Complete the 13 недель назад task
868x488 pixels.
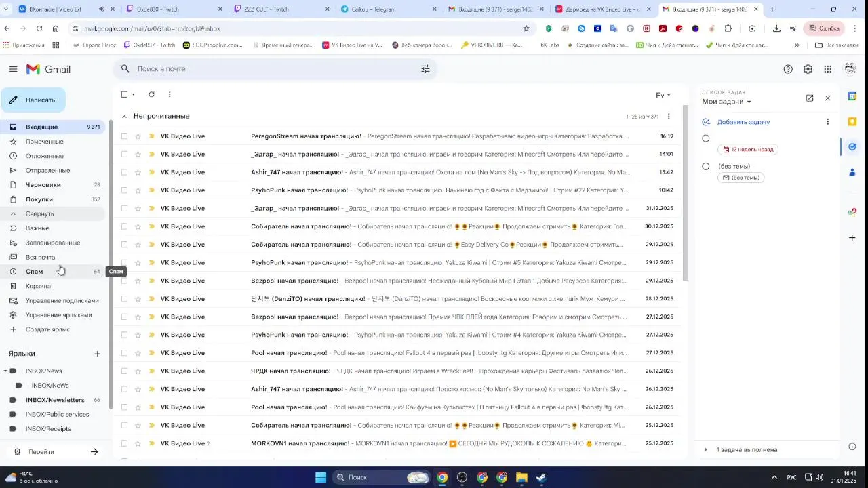pyautogui.click(x=706, y=138)
